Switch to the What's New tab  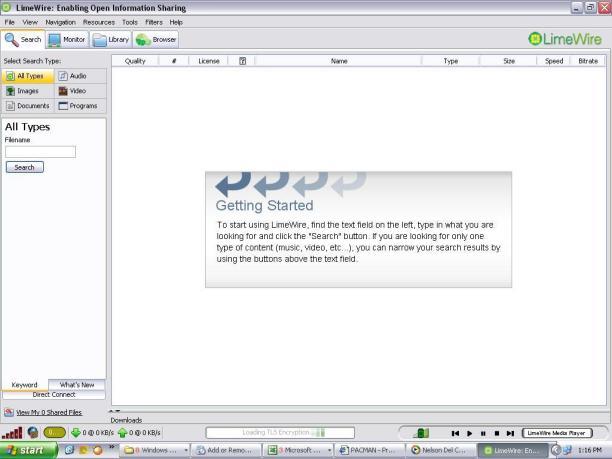[x=77, y=385]
